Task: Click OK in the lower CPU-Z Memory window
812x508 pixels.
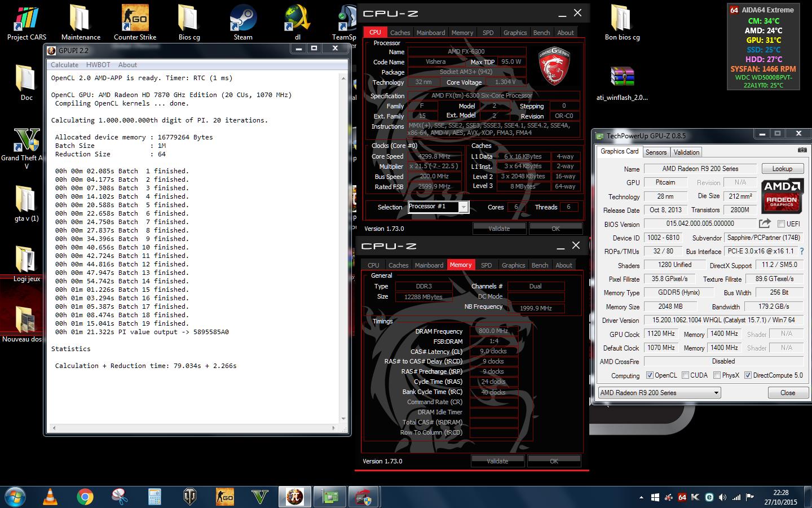Action: pyautogui.click(x=554, y=461)
